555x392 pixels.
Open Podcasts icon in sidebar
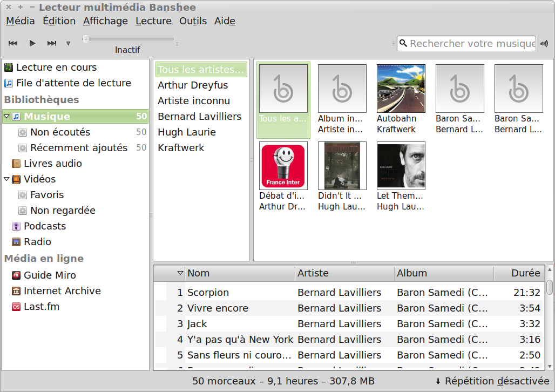click(x=16, y=226)
